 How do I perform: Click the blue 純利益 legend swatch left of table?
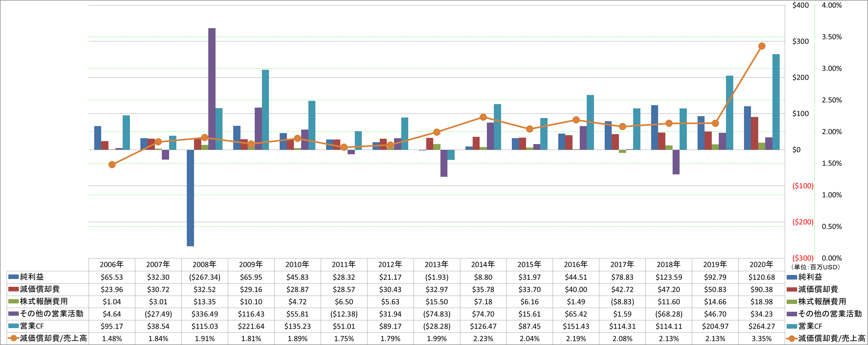click(13, 277)
